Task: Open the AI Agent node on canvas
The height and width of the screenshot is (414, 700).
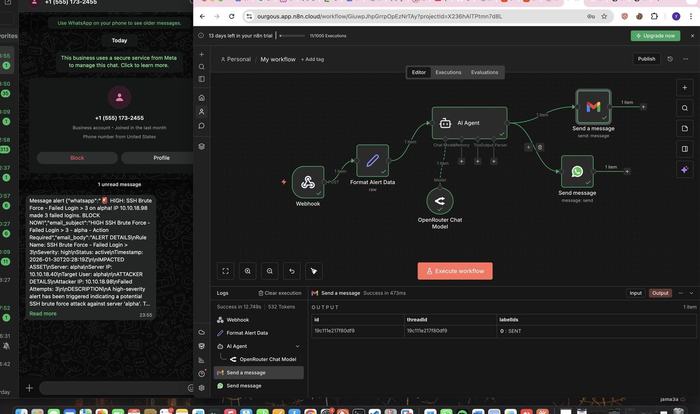Action: (x=470, y=123)
